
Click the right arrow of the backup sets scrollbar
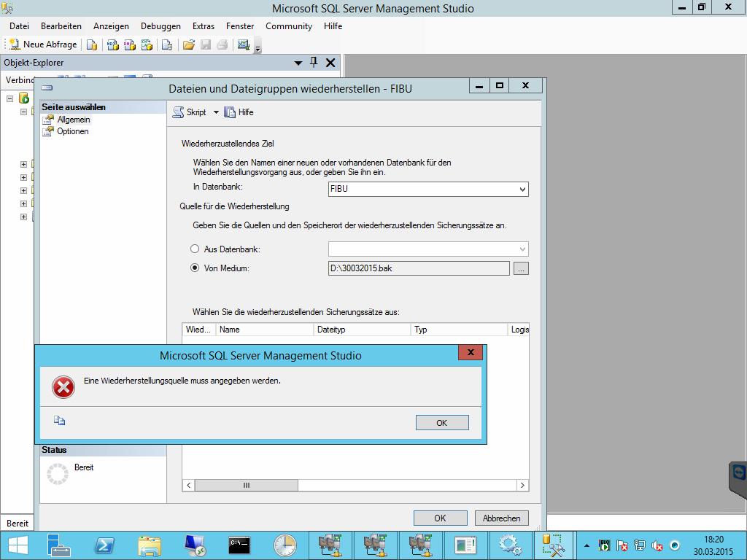click(x=522, y=485)
